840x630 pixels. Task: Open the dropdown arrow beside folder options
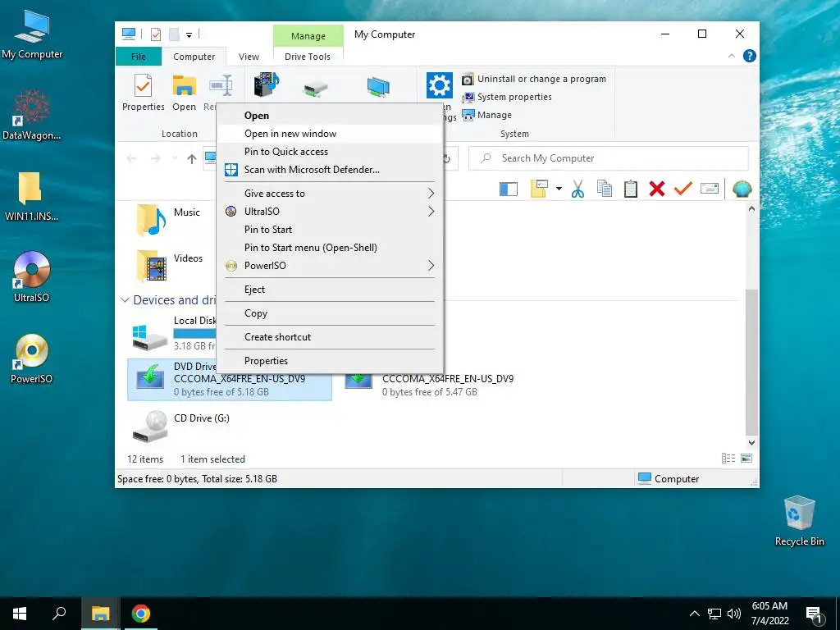(x=559, y=189)
